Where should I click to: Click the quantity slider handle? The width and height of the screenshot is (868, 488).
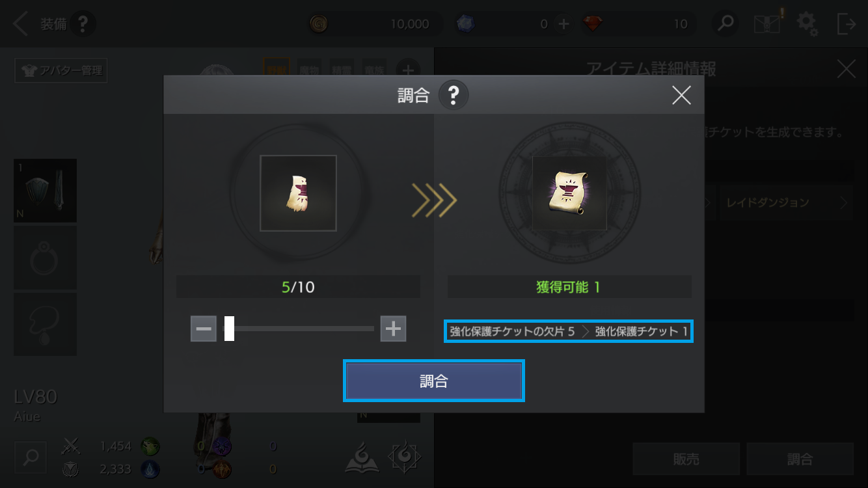[x=229, y=329]
